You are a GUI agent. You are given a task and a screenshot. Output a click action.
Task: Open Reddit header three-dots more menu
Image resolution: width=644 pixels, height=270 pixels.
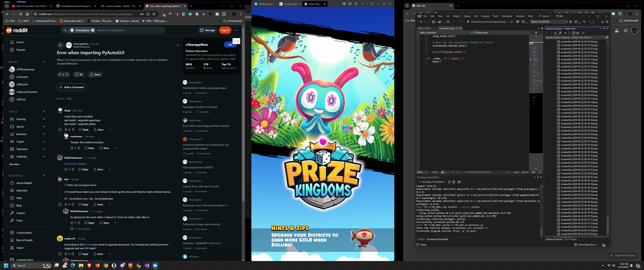pos(236,30)
